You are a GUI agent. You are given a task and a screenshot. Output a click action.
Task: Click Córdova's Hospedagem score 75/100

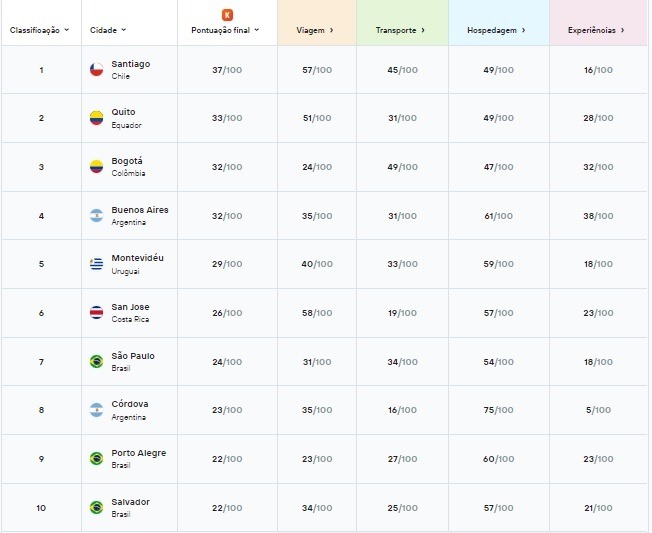[498, 410]
